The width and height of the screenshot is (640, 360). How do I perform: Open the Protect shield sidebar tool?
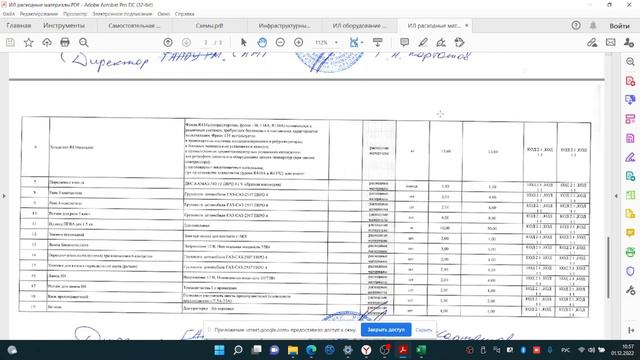click(x=630, y=271)
